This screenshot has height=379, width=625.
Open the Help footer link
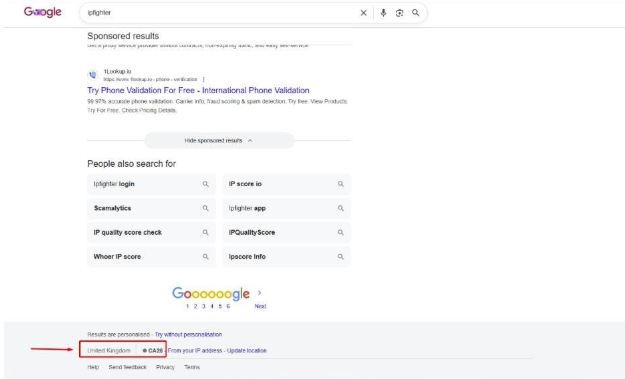pyautogui.click(x=93, y=367)
